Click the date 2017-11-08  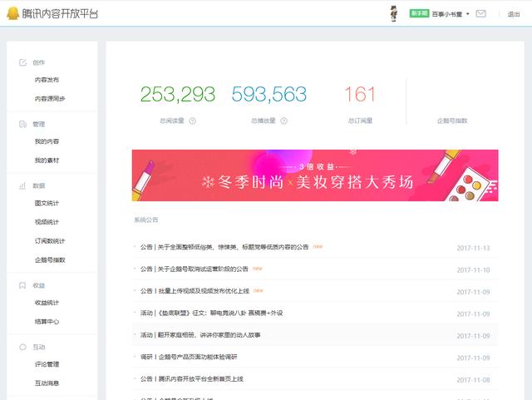[x=473, y=380]
